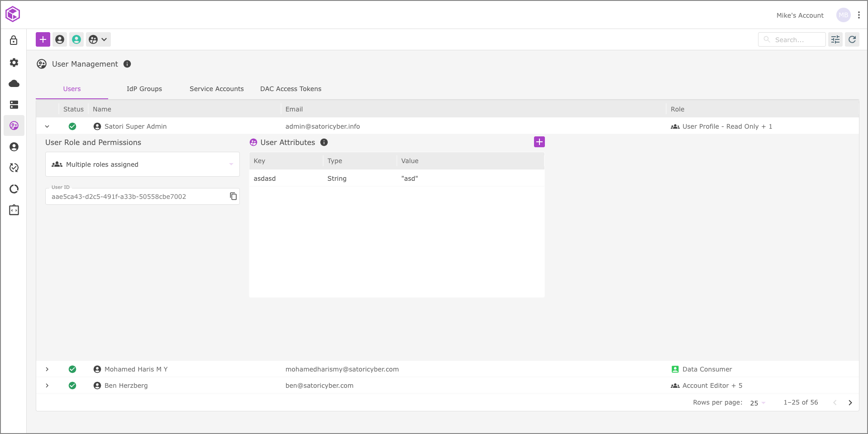Screen dimensions: 868x434
Task: Collapse the Satori Super Admin row
Action: [47, 126]
